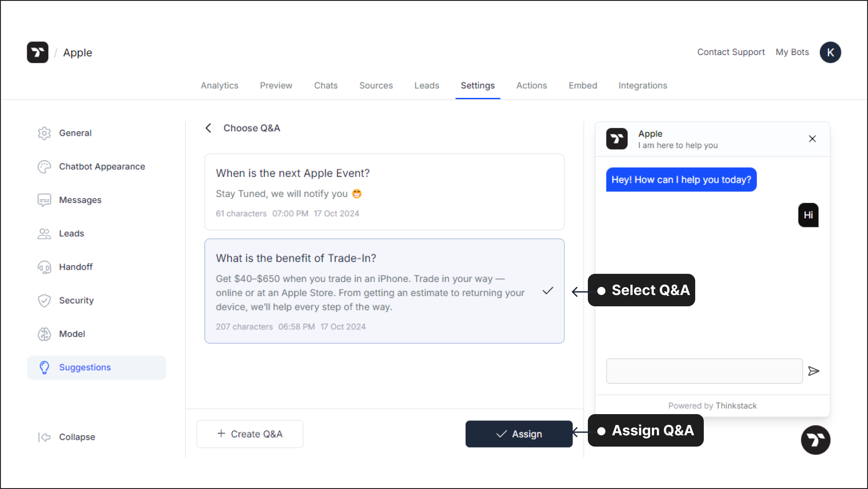The image size is (868, 489).
Task: Click the General gear icon in the sidebar
Action: 44,133
